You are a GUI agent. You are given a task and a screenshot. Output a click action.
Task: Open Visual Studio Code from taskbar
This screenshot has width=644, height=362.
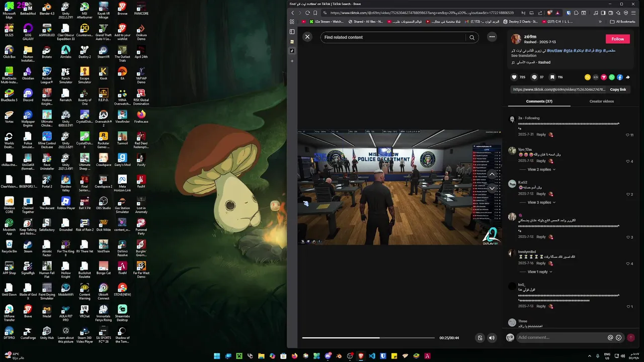372,356
